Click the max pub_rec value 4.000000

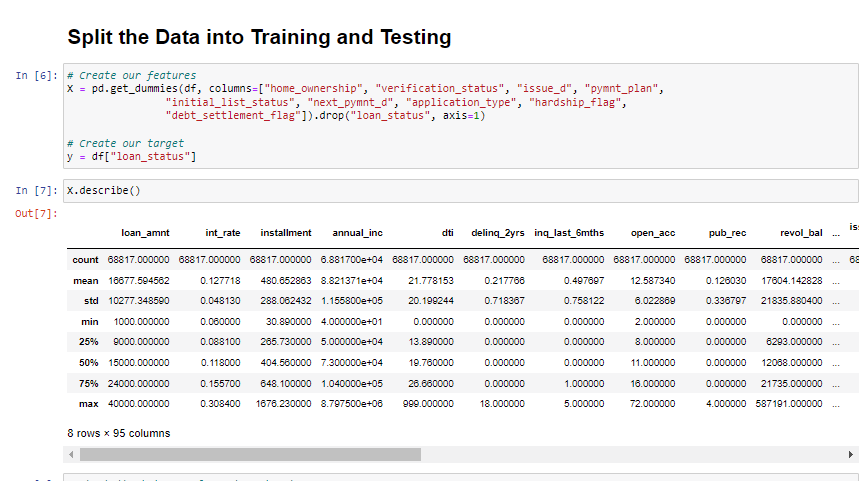[726, 404]
